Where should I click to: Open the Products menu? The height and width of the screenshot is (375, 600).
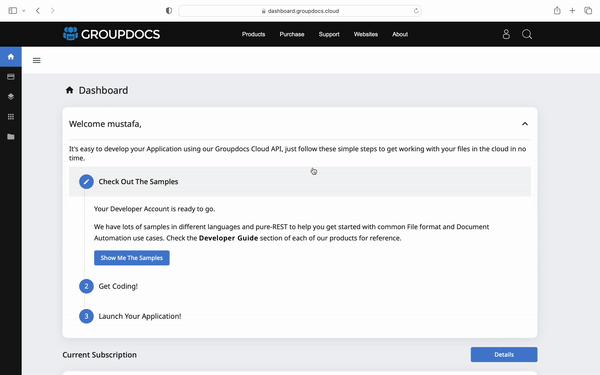tap(253, 34)
